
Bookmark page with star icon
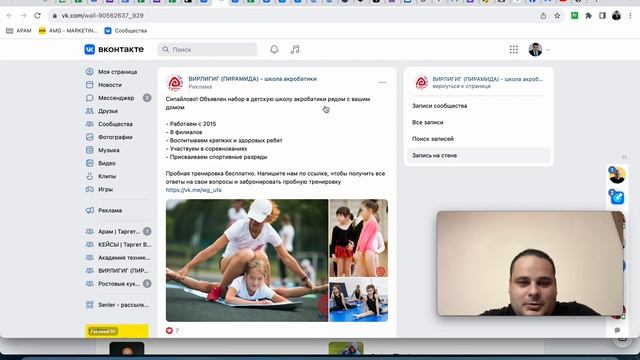coord(557,16)
